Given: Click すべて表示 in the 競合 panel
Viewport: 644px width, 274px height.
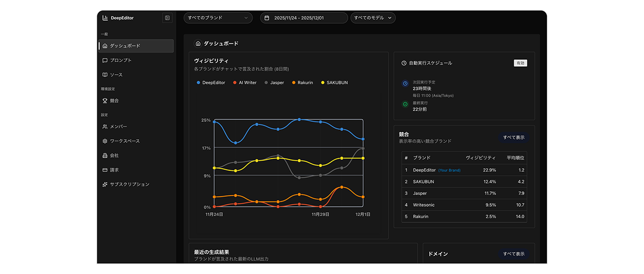Looking at the screenshot, I should (x=514, y=138).
